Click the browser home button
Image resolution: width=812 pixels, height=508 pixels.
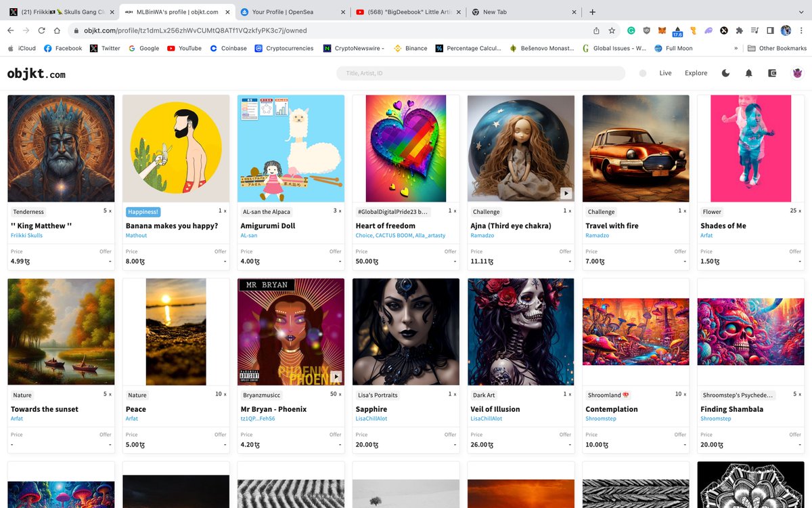pyautogui.click(x=57, y=30)
